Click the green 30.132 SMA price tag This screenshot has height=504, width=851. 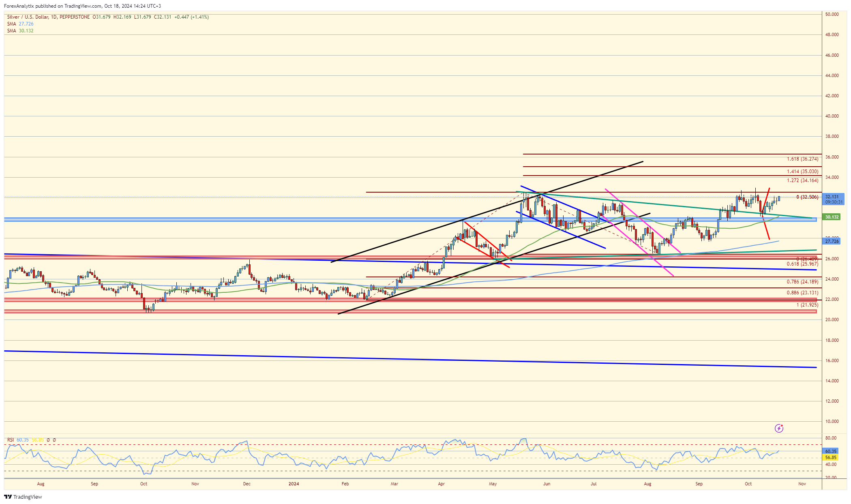tap(832, 217)
